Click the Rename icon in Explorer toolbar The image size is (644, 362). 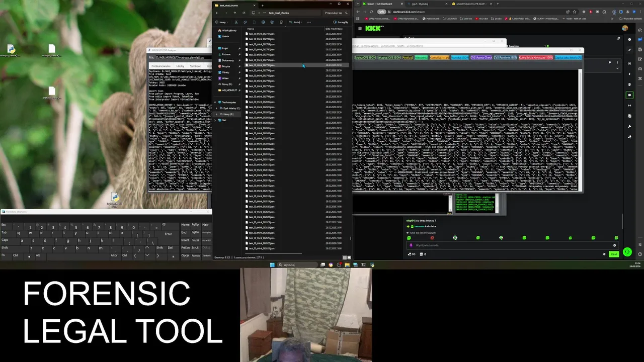[x=263, y=22]
